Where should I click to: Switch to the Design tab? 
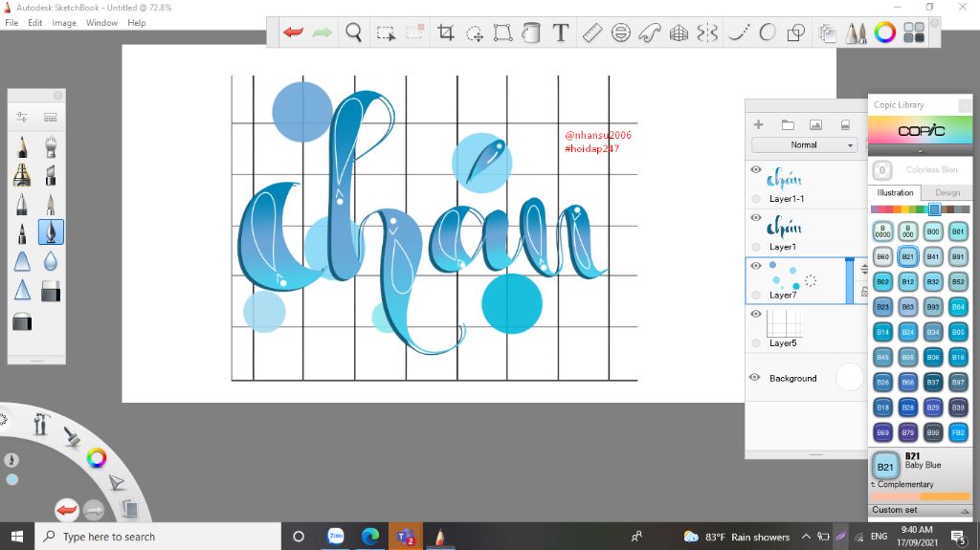pyautogui.click(x=947, y=192)
